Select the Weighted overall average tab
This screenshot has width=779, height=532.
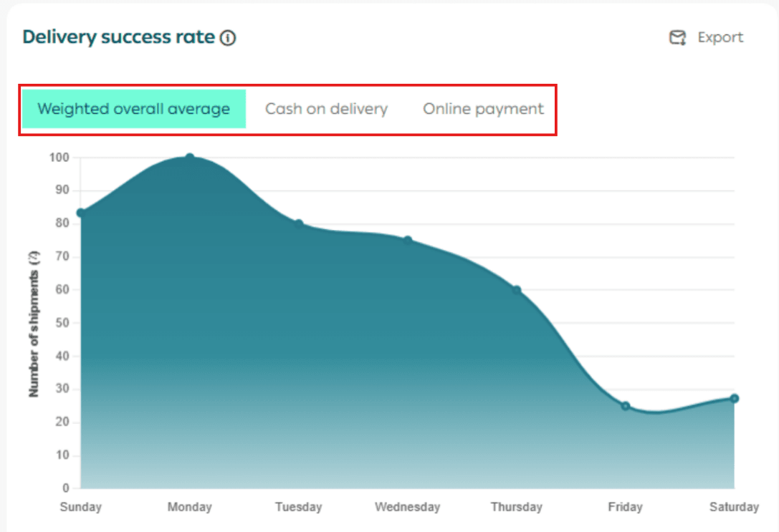(x=134, y=109)
